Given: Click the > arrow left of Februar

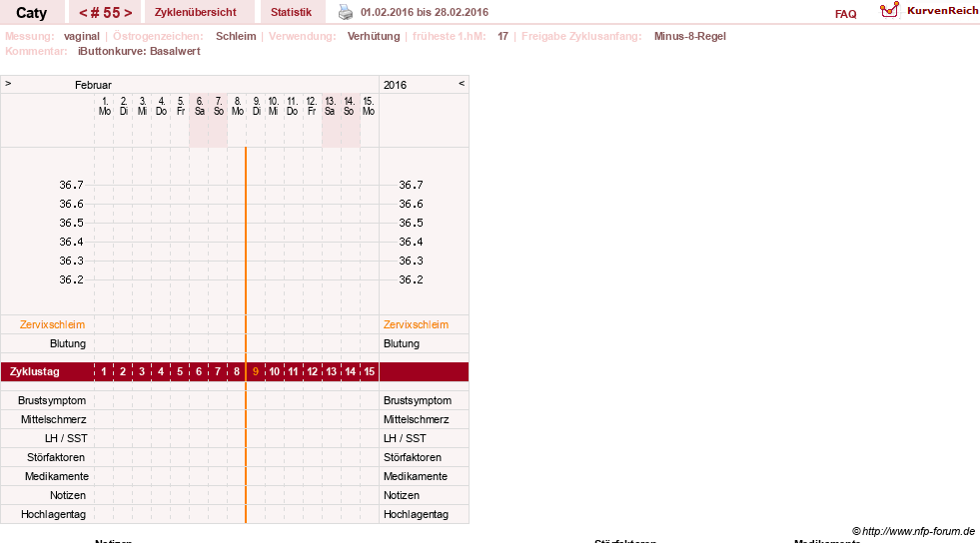Looking at the screenshot, I should 8,83.
